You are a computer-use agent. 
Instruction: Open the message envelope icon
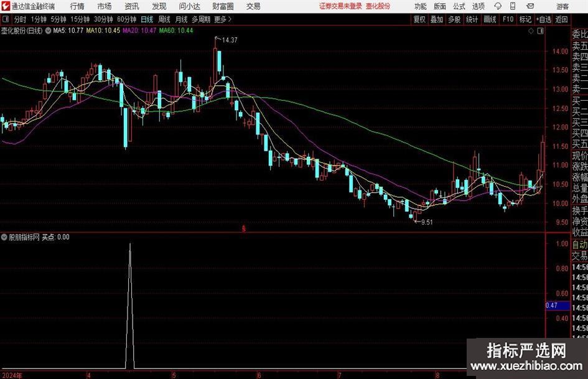point(530,6)
